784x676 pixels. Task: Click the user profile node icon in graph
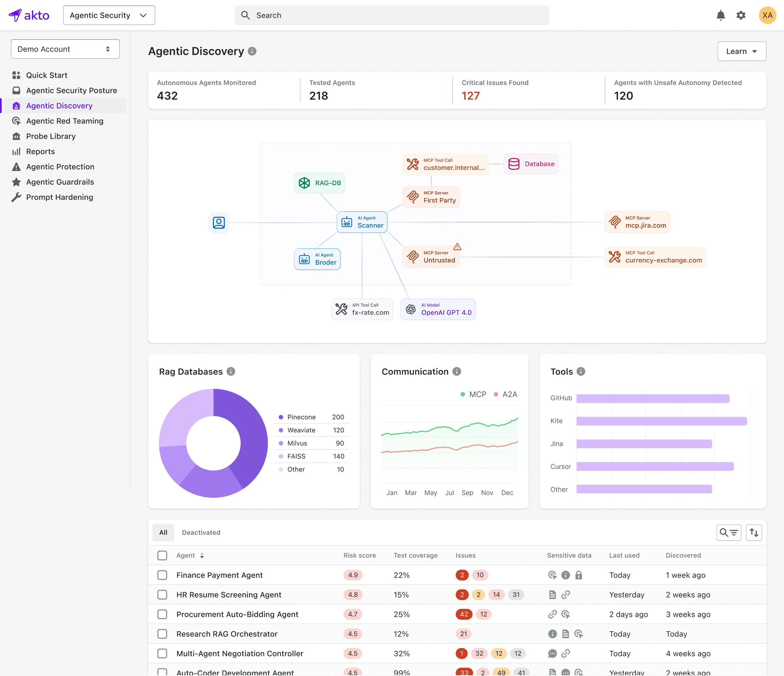coord(219,223)
